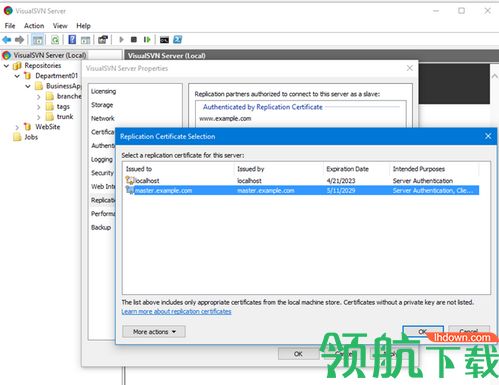Click the 5/11/2029 expiration date cell
499x385 pixels.
coord(341,191)
